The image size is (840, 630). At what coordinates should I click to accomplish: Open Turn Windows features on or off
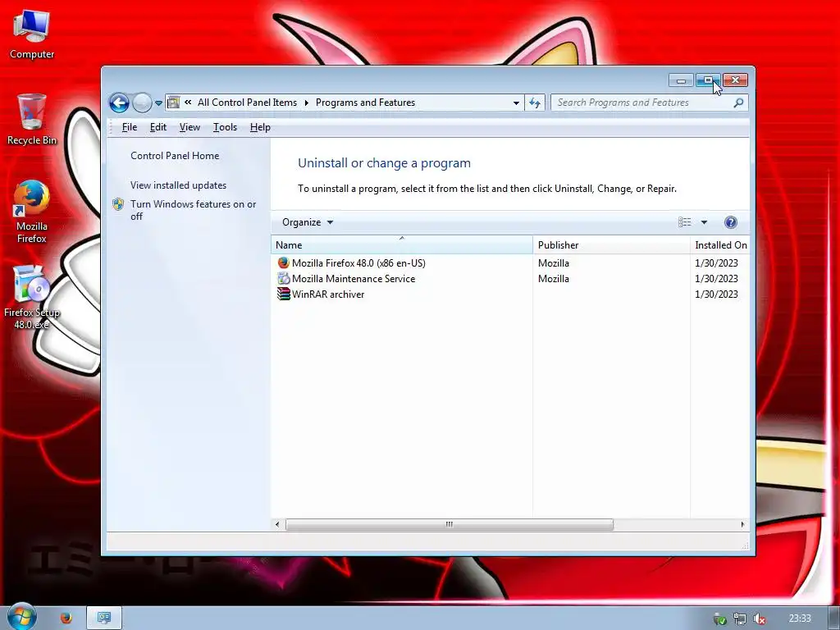tap(194, 210)
